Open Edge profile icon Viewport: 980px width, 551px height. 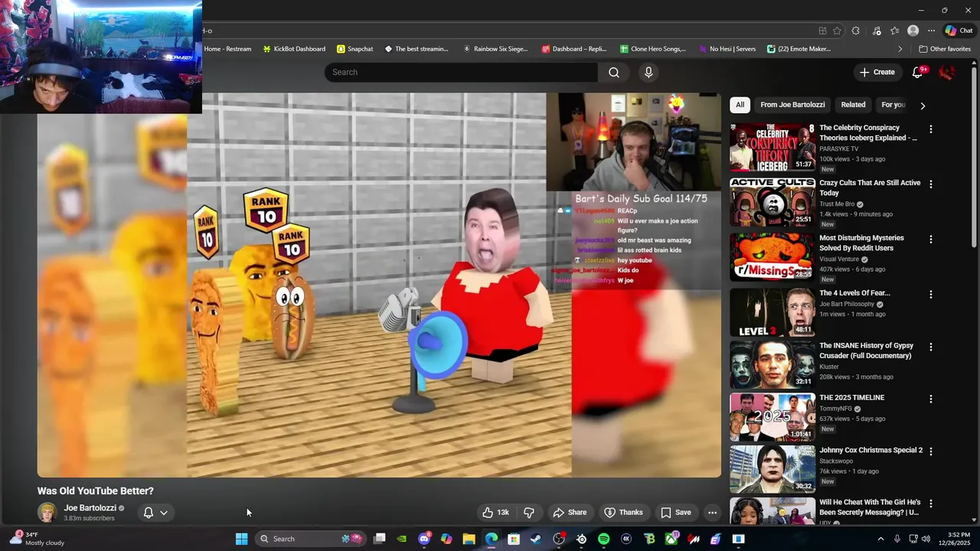coord(913,31)
